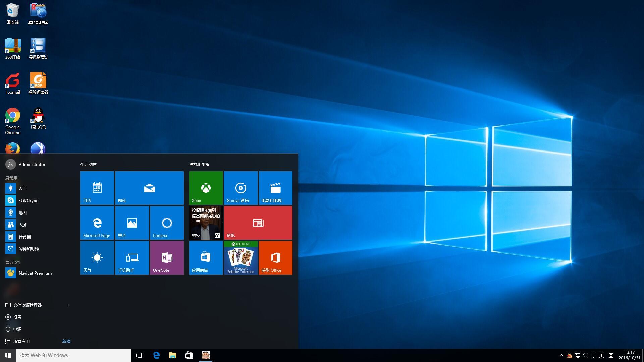Open the Store (应用商店) tile

[x=206, y=258]
